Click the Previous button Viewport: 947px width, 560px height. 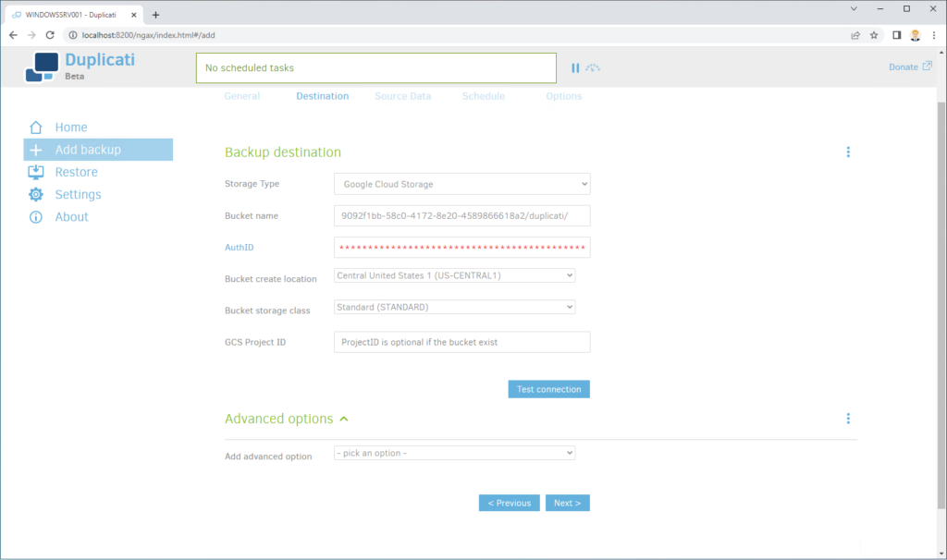click(x=510, y=503)
